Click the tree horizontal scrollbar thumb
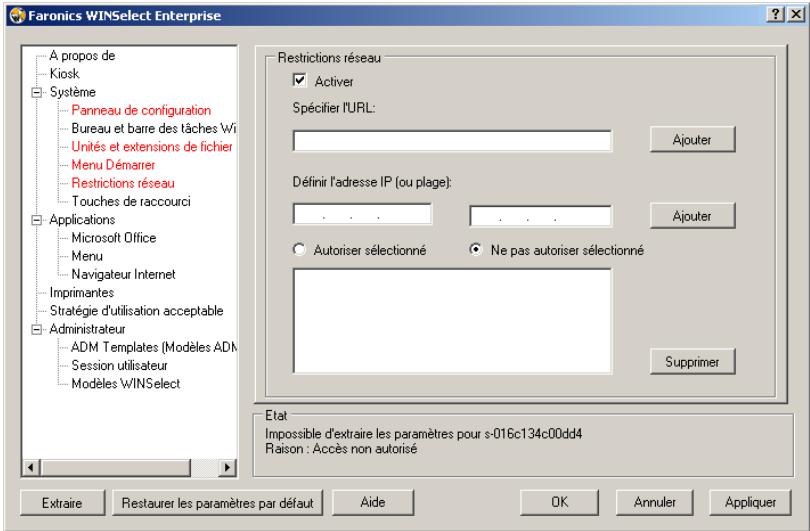The image size is (810, 531). [116, 468]
